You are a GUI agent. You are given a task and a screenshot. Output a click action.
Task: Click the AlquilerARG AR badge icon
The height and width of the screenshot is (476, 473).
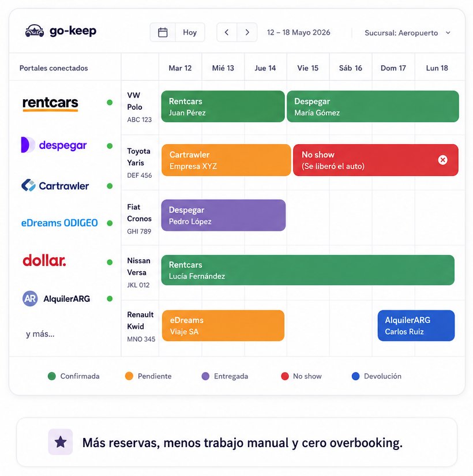[30, 298]
